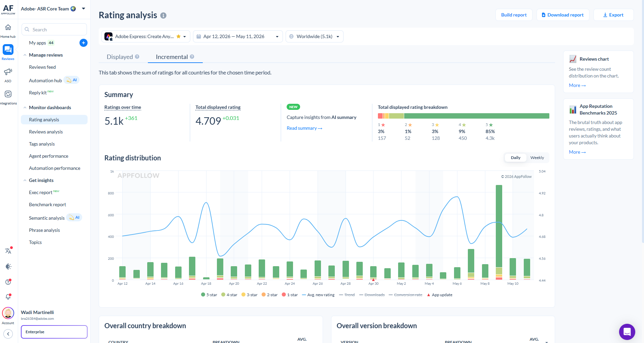
Task: Click the Build report button
Action: [x=514, y=15]
